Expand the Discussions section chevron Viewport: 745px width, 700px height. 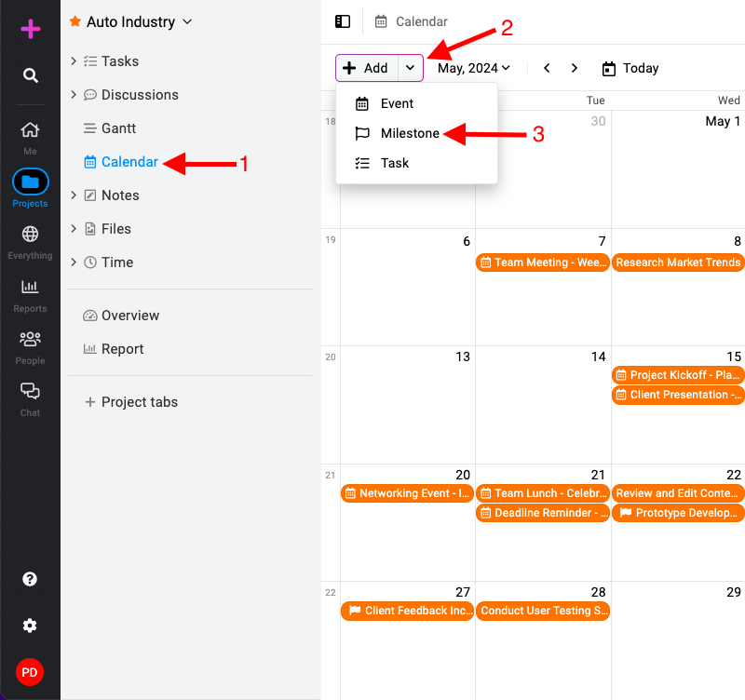(74, 95)
